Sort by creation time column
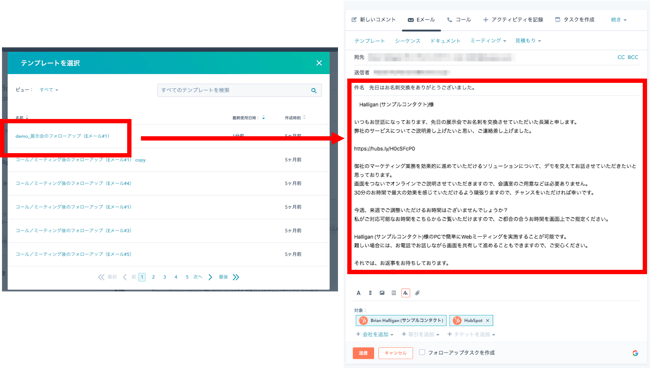This screenshot has width=650, height=368. pos(295,118)
